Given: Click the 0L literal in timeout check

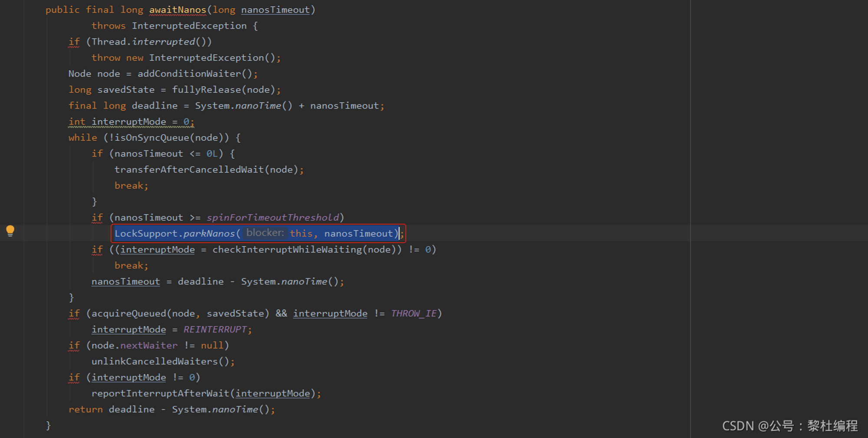Looking at the screenshot, I should [212, 154].
